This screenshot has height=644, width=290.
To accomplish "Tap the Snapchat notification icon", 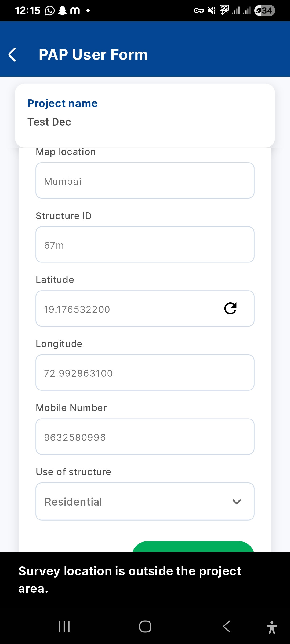I will 63,11.
